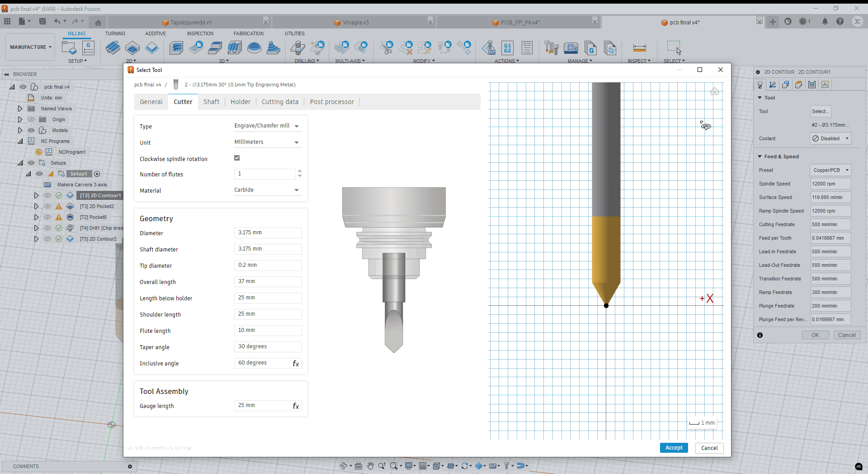Switch to the Shaft tab
The height and width of the screenshot is (474, 868).
pyautogui.click(x=211, y=102)
